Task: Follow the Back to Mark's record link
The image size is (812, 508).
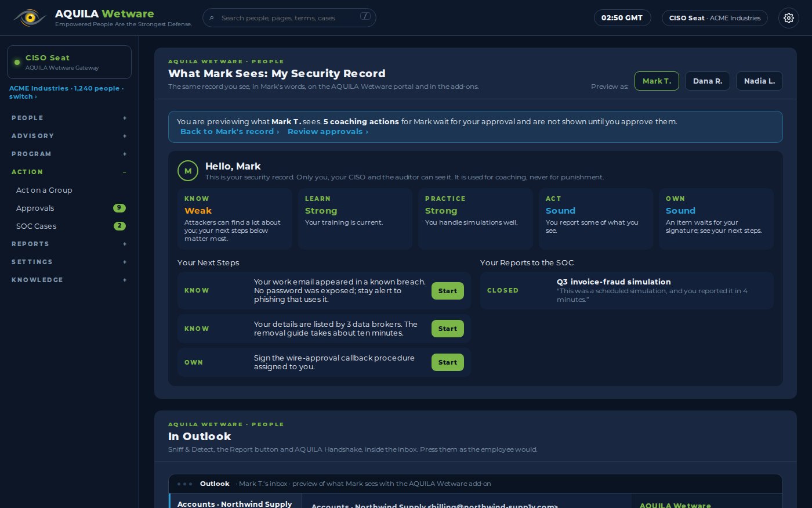Action: click(230, 132)
